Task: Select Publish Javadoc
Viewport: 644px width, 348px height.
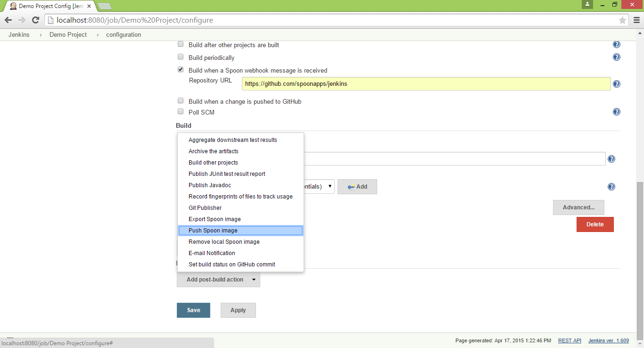Action: [240, 185]
